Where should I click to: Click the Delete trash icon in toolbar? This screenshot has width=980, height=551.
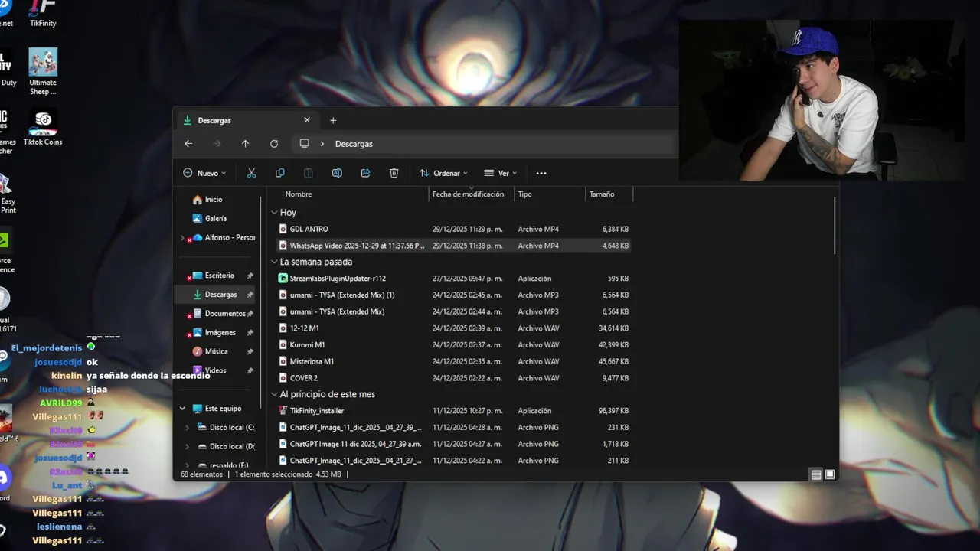tap(394, 173)
